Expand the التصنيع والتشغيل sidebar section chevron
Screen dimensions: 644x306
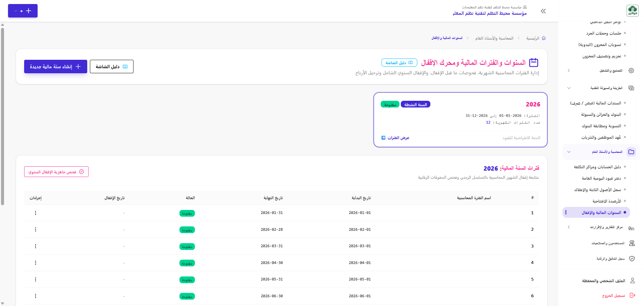point(569,71)
